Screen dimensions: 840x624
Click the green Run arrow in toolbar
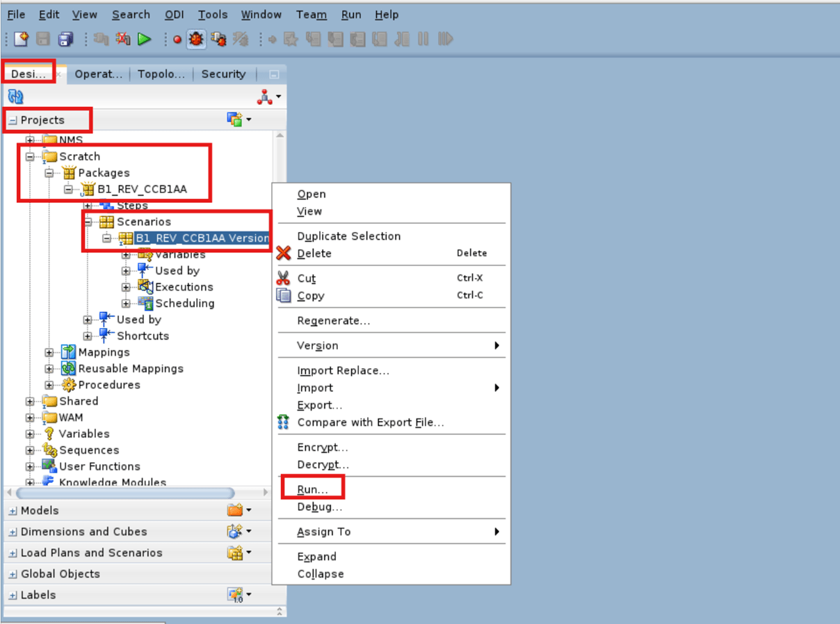145,40
